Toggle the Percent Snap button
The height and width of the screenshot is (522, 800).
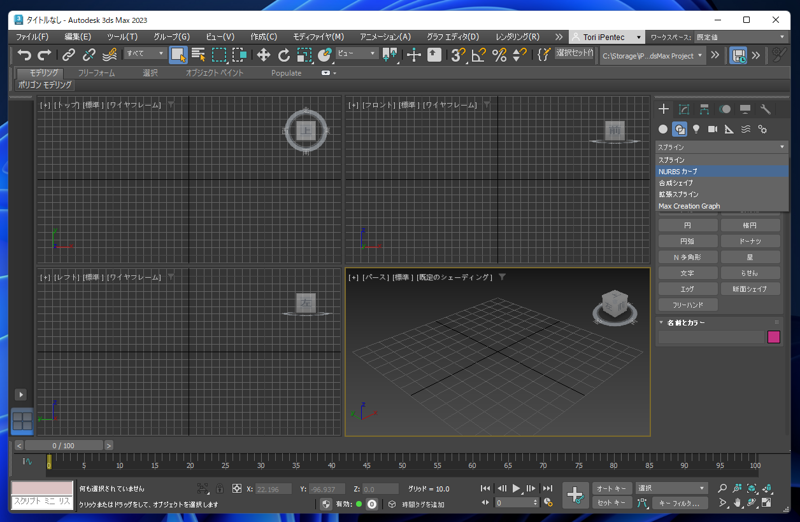pyautogui.click(x=499, y=55)
